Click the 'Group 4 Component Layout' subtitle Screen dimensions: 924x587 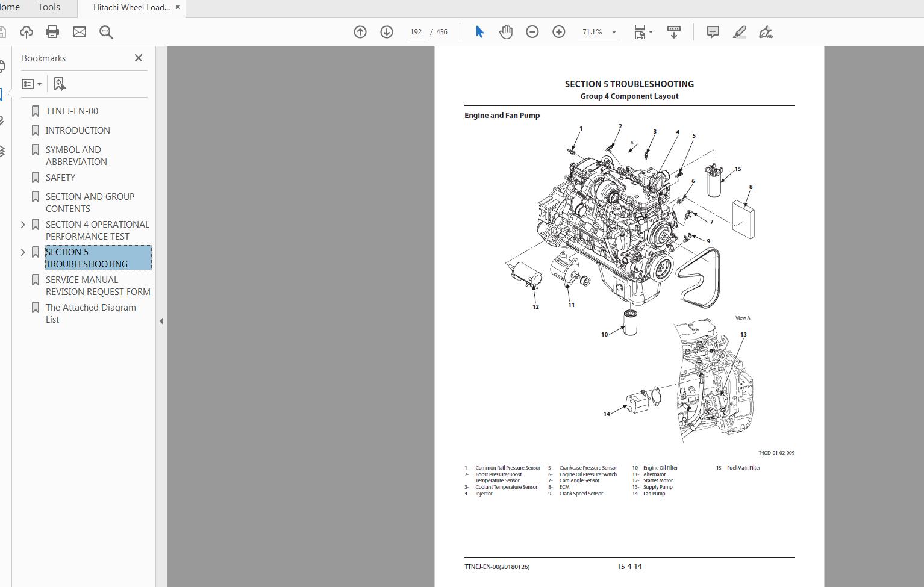coord(629,96)
